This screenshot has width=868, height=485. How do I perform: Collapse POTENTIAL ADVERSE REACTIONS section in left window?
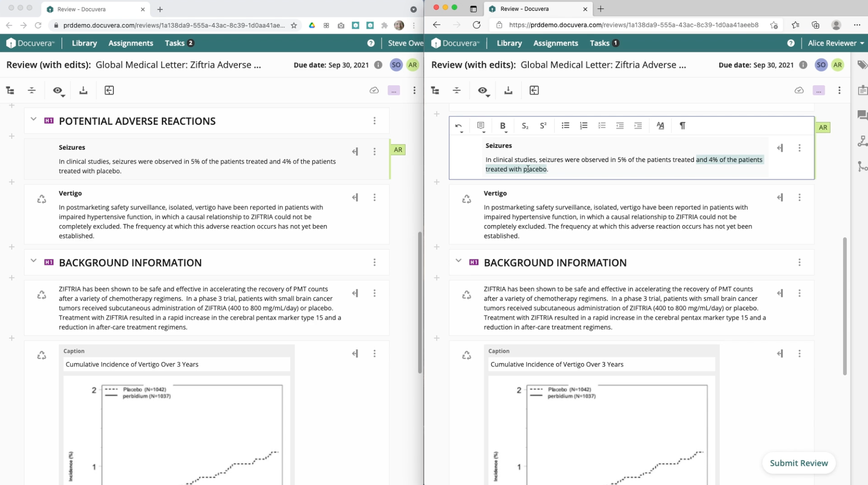click(x=33, y=119)
